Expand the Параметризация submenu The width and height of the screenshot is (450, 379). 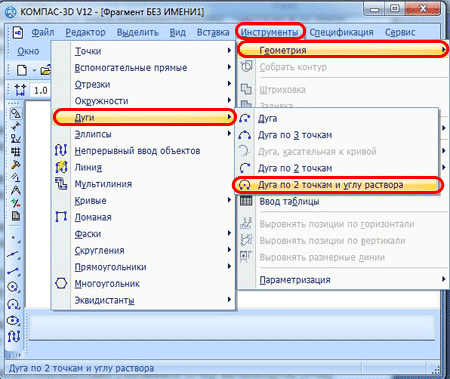pyautogui.click(x=342, y=280)
